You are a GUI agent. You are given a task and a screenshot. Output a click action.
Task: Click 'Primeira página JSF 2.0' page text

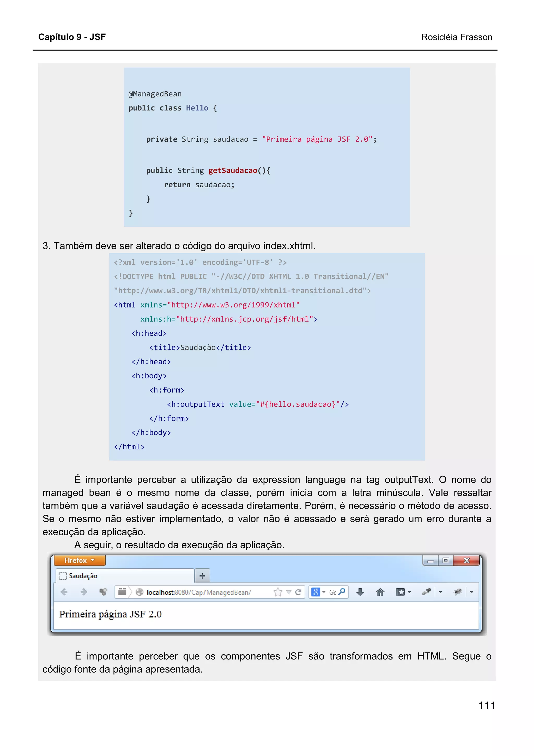110,614
